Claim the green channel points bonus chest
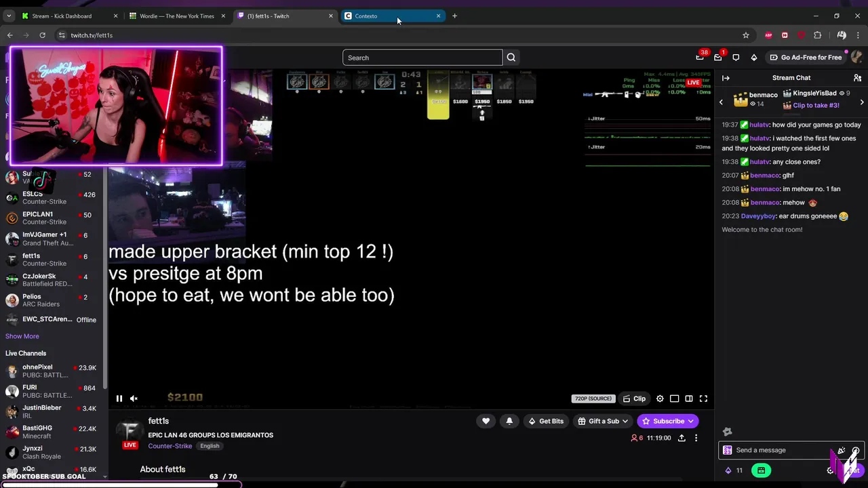This screenshot has width=868, height=488. click(761, 470)
